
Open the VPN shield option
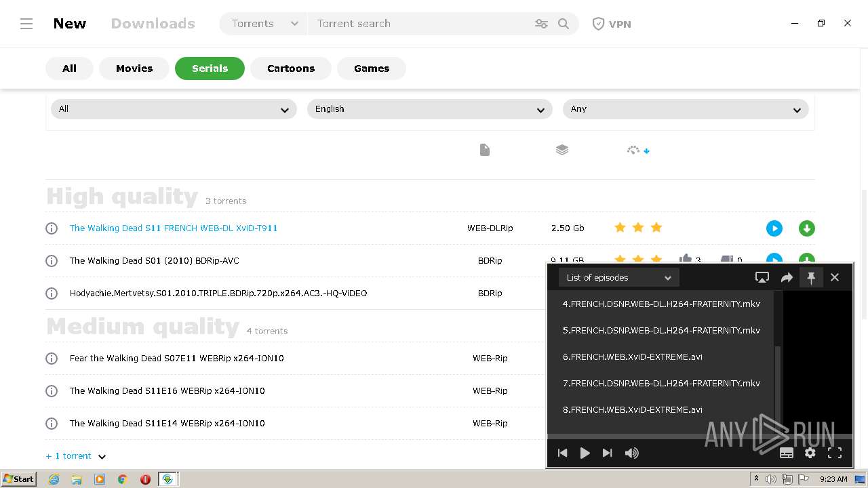coord(612,24)
